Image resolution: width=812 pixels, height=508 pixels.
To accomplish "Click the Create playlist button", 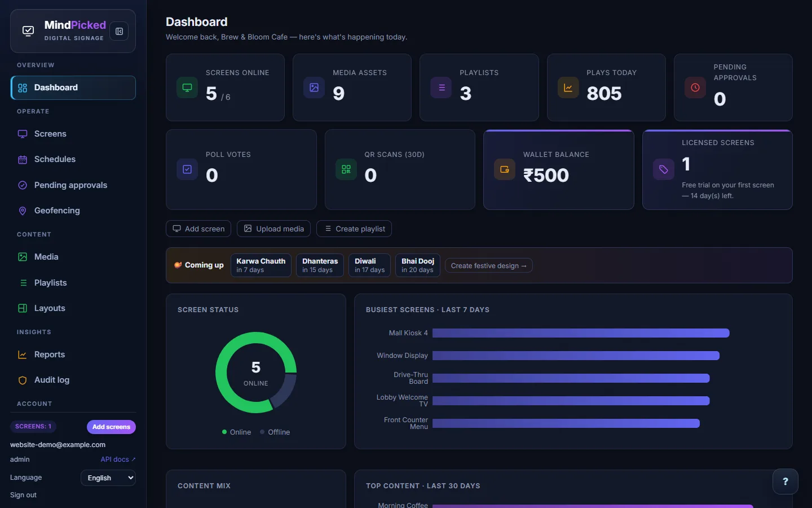I will point(354,229).
